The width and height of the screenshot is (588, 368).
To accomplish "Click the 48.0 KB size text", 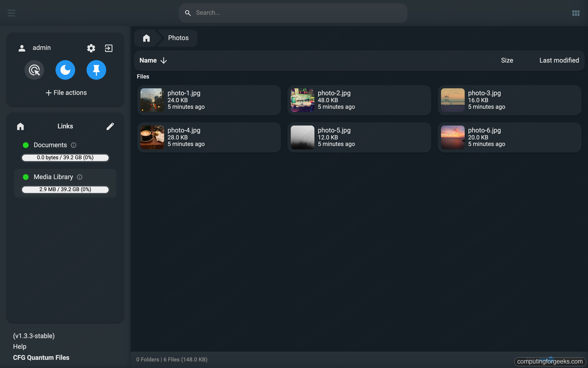I will [328, 100].
